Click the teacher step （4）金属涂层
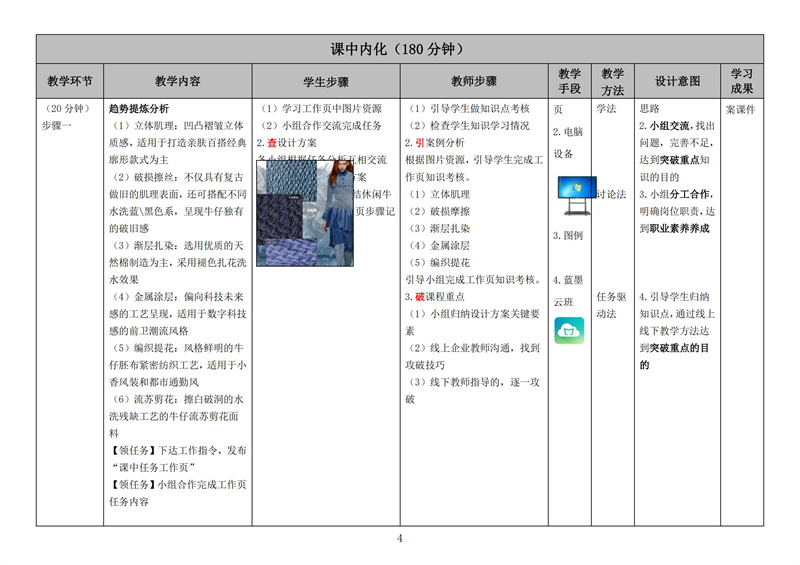This screenshot has width=800, height=565. click(x=438, y=245)
